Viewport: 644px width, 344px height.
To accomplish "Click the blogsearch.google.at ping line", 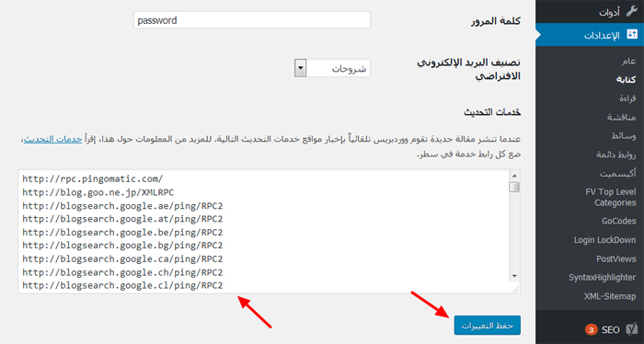I will coord(122,219).
